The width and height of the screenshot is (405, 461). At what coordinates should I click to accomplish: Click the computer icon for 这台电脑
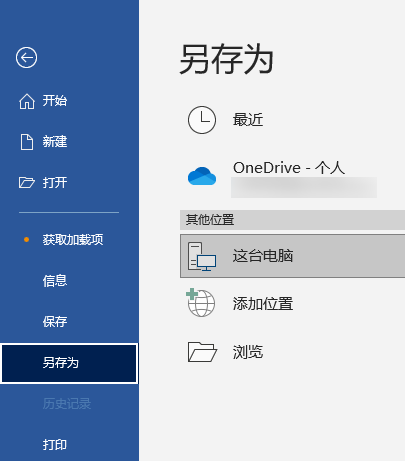202,256
